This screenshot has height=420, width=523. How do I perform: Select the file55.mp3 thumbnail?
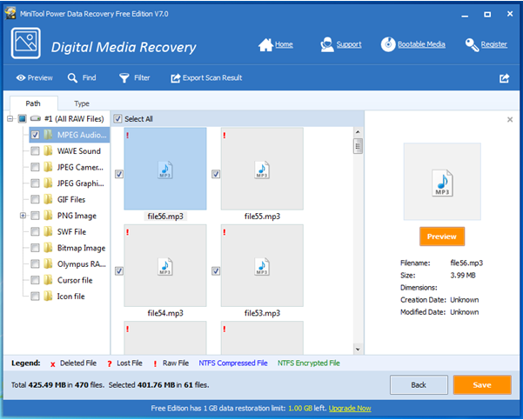[x=262, y=169]
